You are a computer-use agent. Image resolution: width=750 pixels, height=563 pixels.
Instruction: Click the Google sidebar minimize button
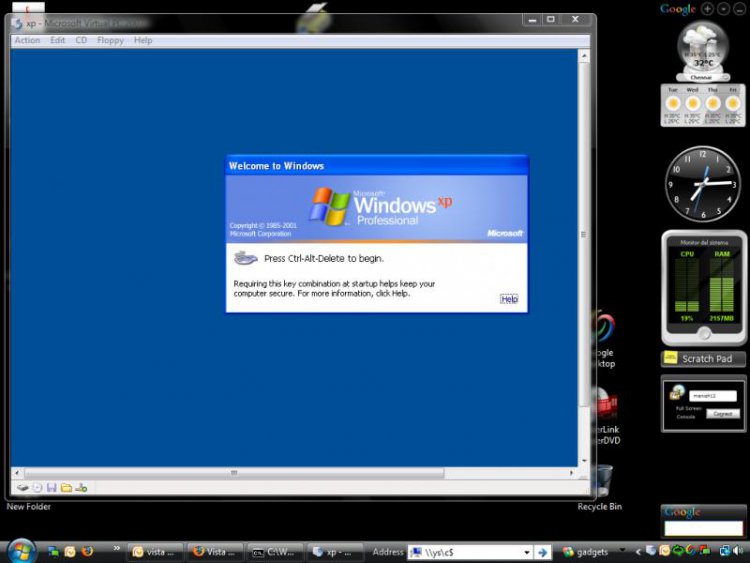[x=739, y=9]
